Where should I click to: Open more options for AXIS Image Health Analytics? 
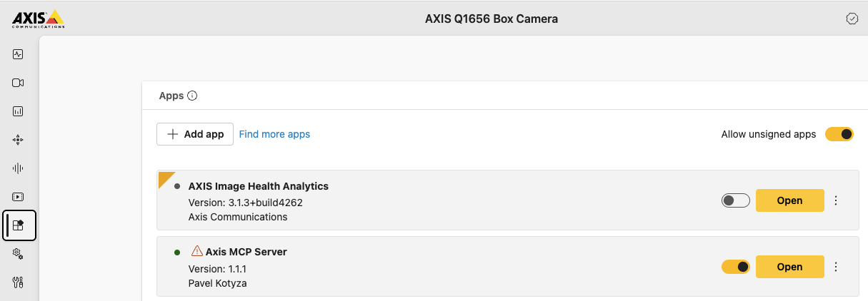click(836, 200)
